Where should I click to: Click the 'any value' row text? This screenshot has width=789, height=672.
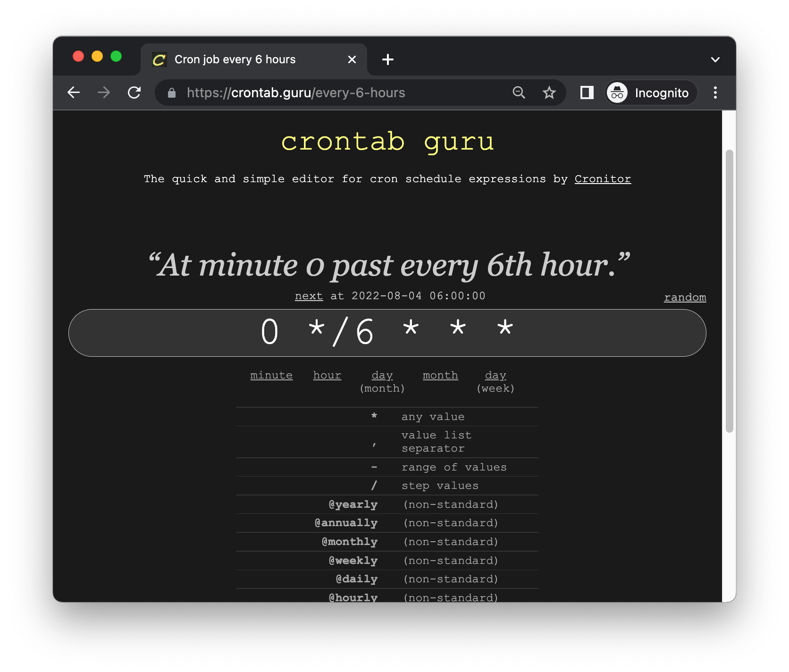pos(433,417)
